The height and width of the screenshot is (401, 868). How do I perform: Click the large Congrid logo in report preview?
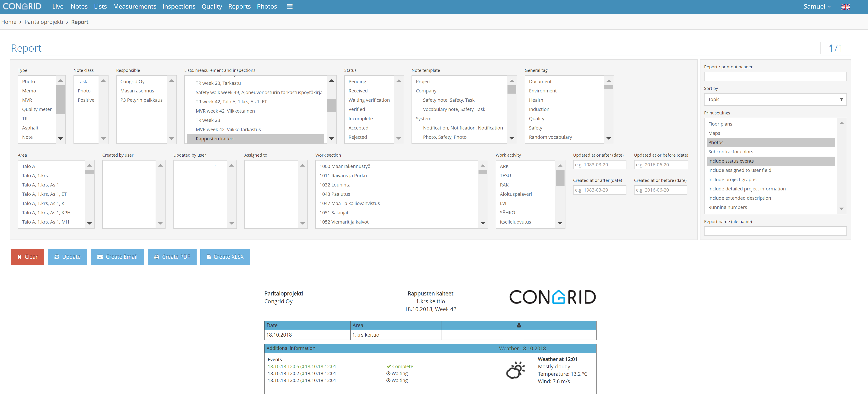click(x=553, y=297)
